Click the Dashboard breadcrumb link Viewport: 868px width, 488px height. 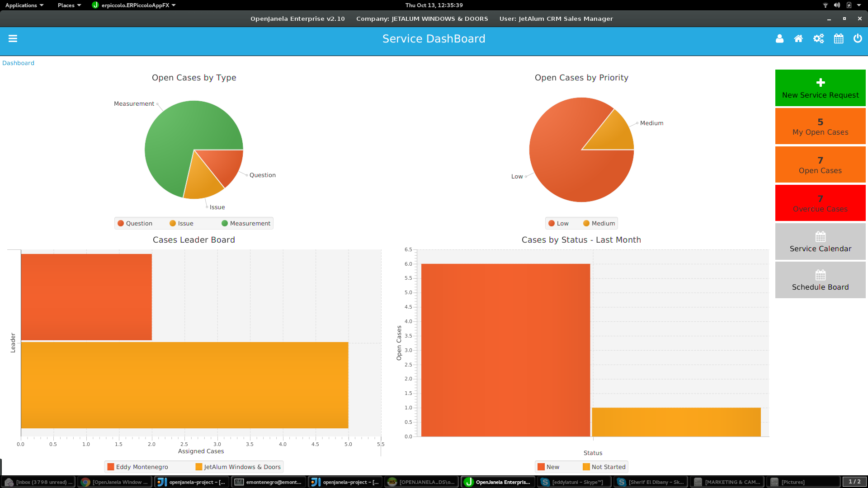tap(18, 63)
